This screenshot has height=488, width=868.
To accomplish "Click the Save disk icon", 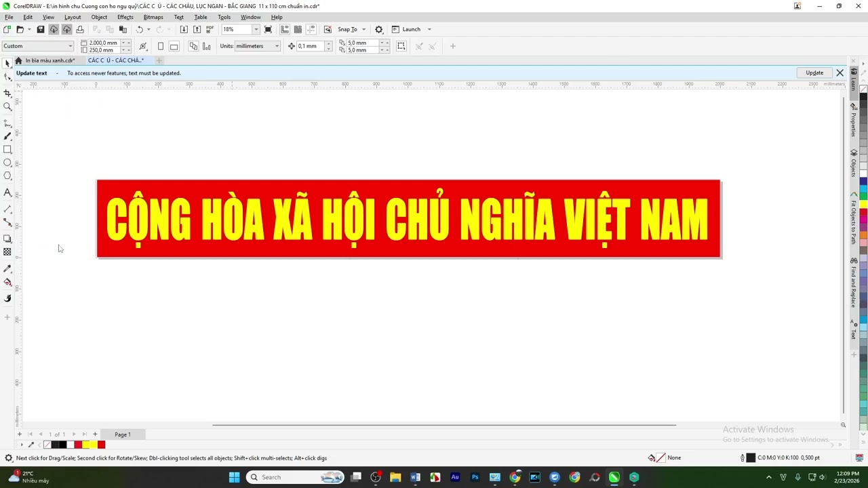I will pos(41,29).
